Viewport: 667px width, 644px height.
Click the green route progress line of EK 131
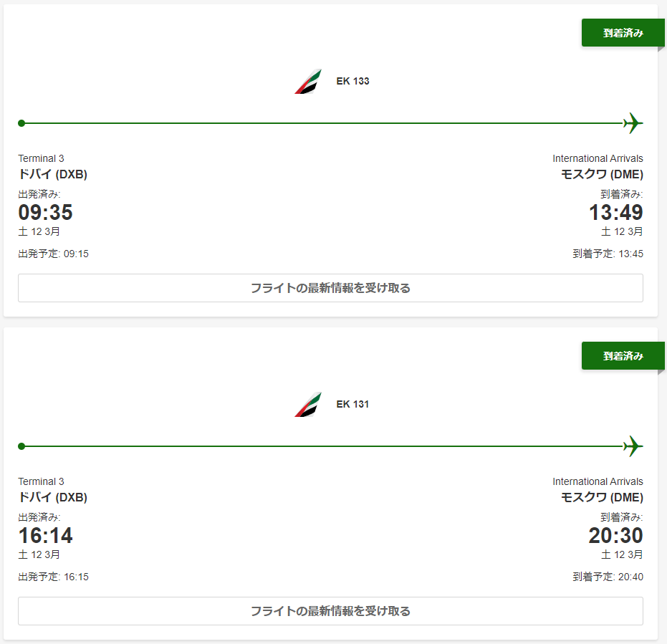pos(322,446)
